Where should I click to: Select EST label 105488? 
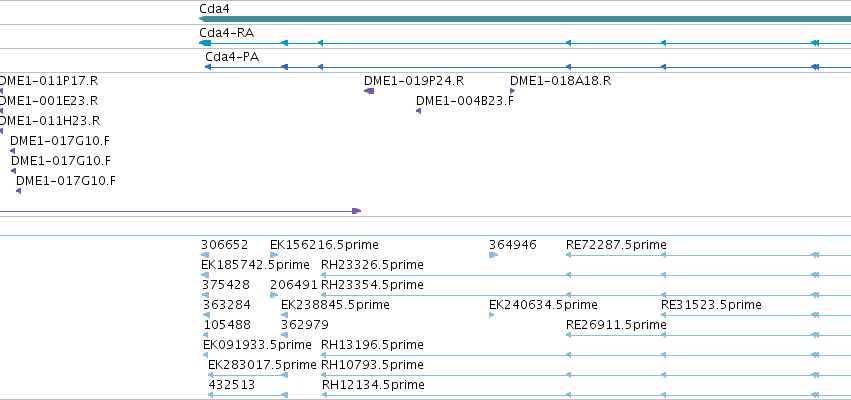[227, 325]
